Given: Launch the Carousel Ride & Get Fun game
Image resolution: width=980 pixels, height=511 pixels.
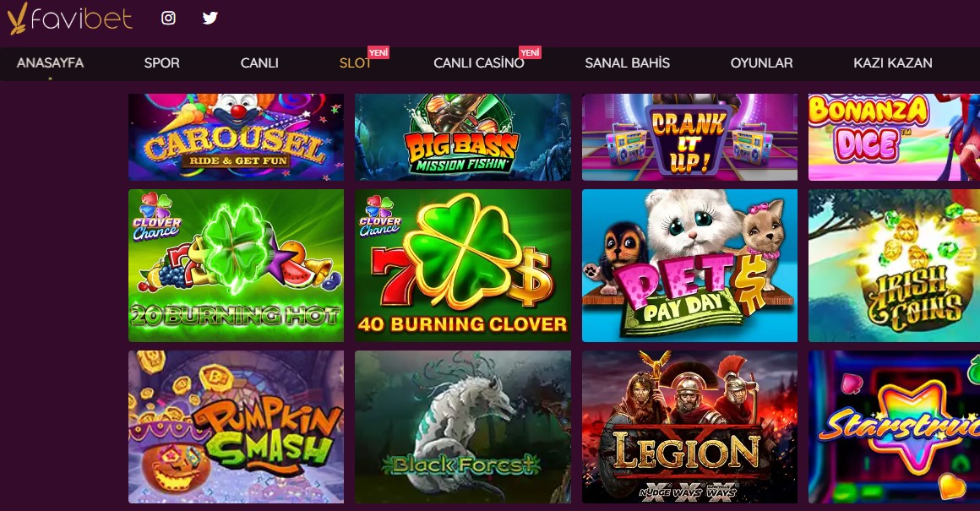Looking at the screenshot, I should 237,138.
